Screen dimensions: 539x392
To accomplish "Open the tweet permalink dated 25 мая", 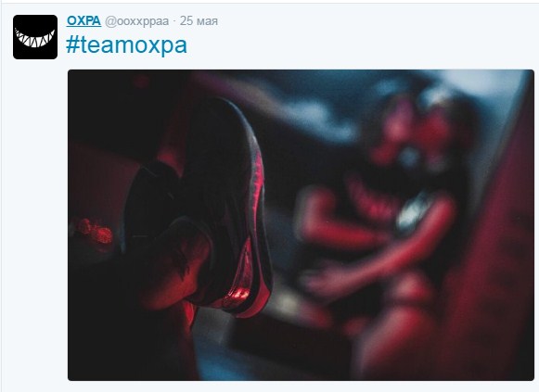I will 199,21.
